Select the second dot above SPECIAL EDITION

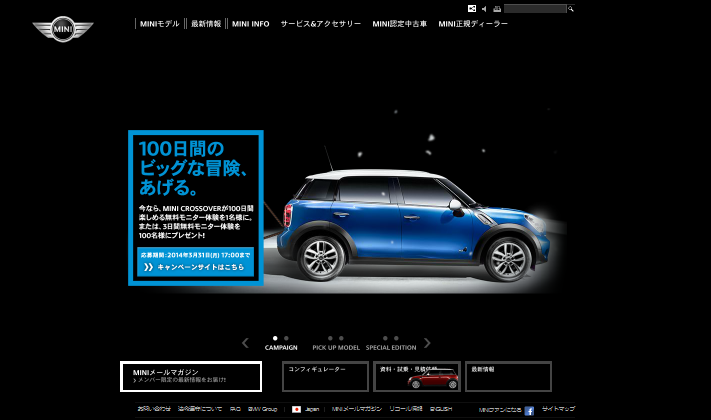[x=396, y=338]
